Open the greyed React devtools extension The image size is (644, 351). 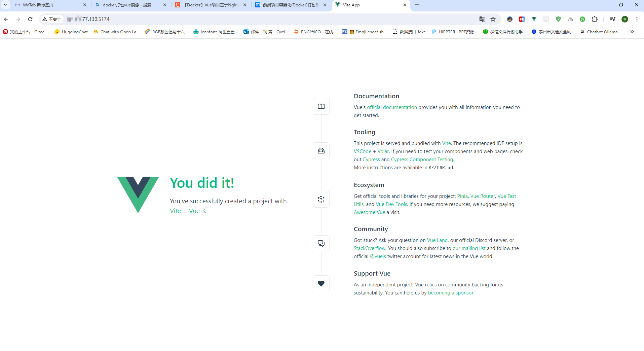(546, 19)
